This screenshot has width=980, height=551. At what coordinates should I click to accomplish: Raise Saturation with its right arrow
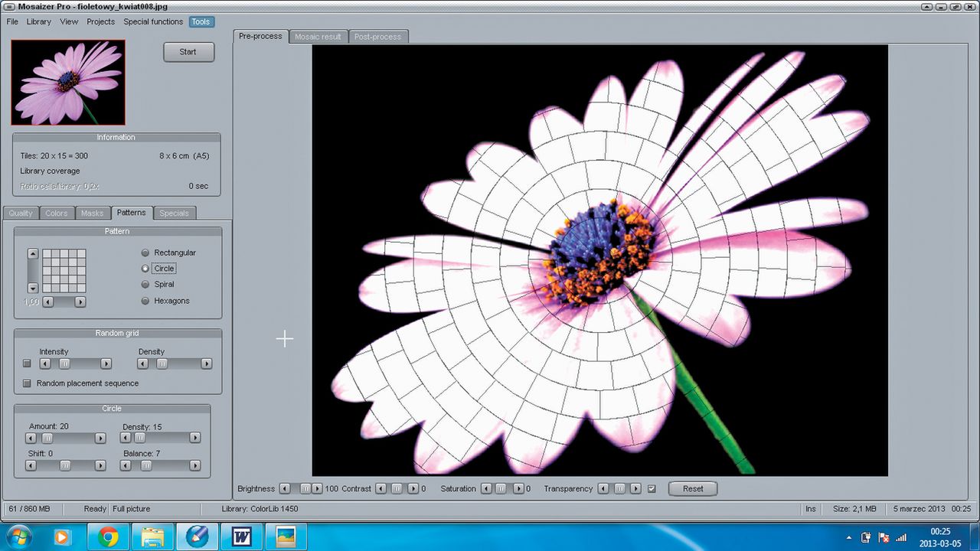pos(518,488)
